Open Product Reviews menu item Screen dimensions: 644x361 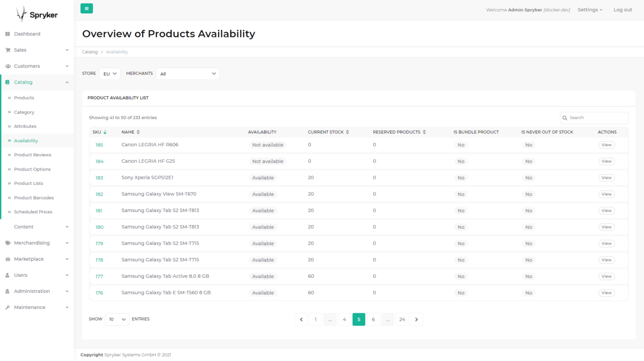tap(33, 155)
